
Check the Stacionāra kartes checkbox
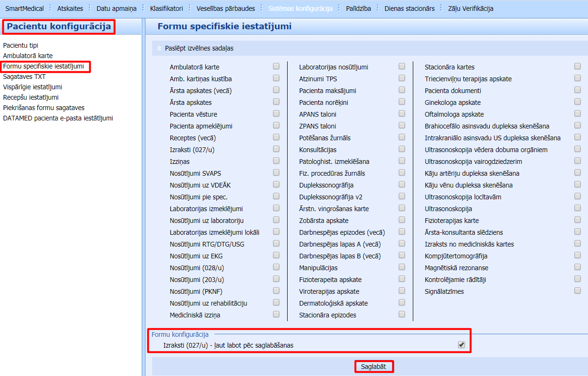(578, 67)
